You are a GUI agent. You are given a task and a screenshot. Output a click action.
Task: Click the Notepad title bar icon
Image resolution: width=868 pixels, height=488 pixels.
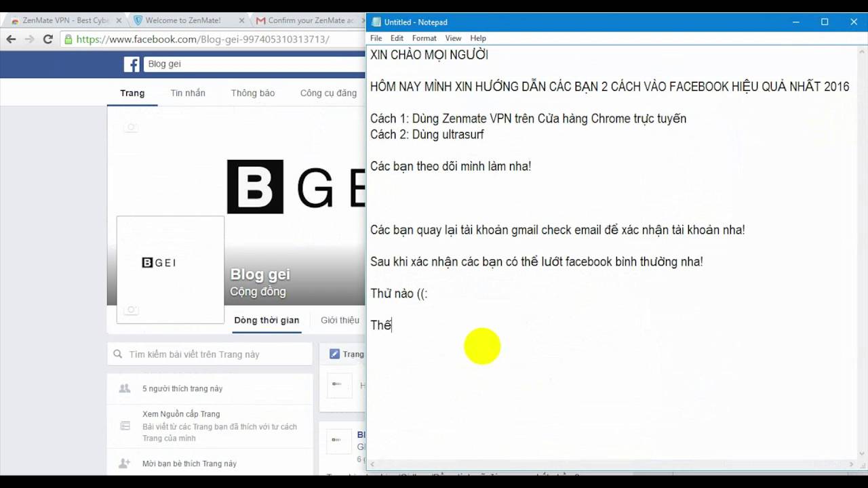(376, 22)
